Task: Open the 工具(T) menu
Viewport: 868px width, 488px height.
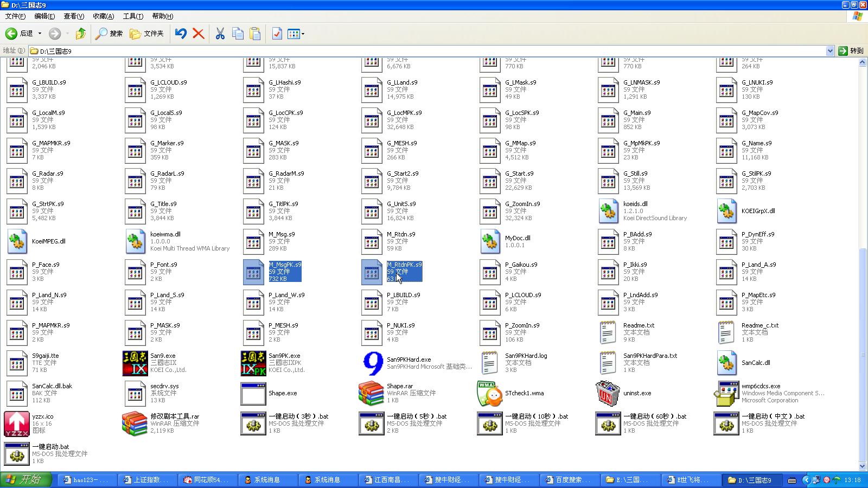Action: 133,16
